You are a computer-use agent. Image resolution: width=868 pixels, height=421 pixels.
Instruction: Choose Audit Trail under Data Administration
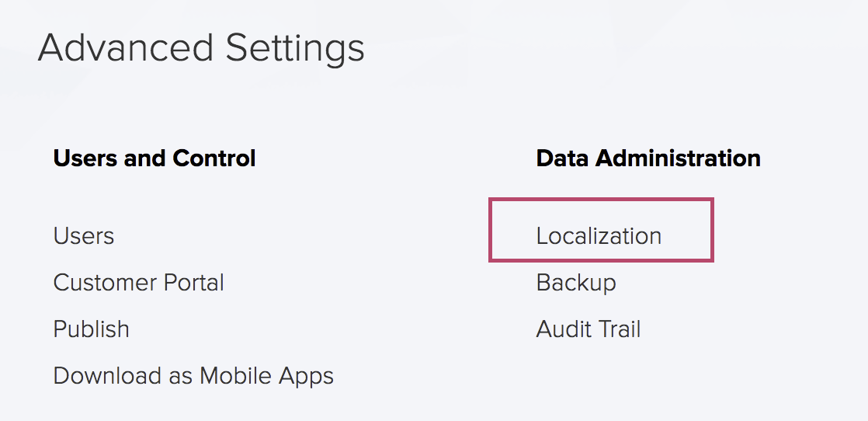[x=588, y=329]
